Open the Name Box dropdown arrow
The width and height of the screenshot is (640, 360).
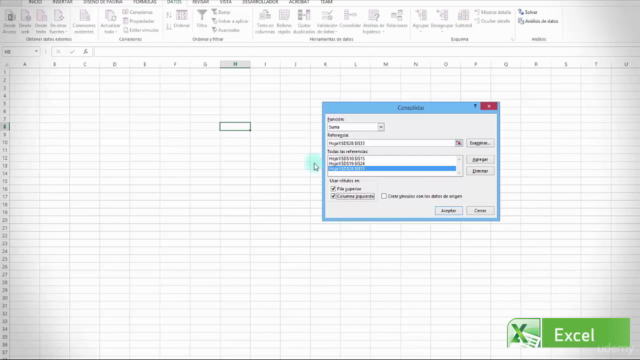36,52
